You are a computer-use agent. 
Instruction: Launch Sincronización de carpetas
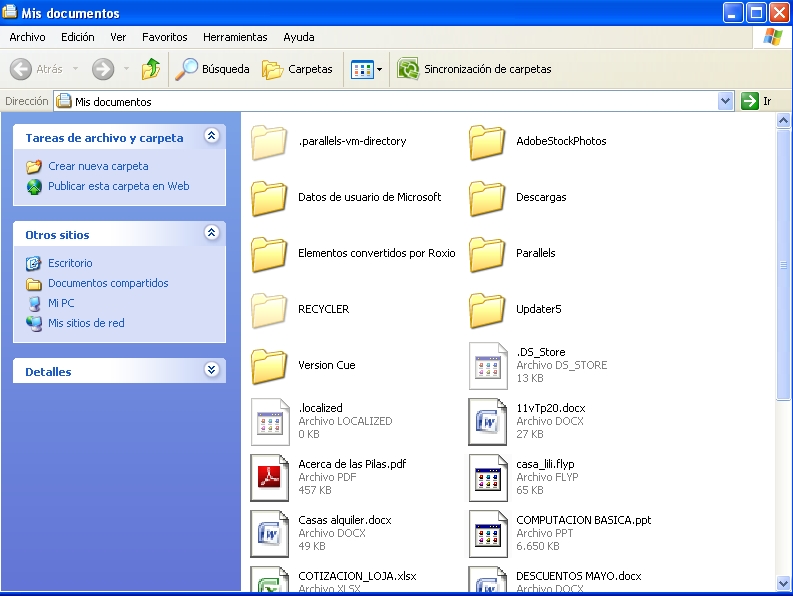click(474, 69)
